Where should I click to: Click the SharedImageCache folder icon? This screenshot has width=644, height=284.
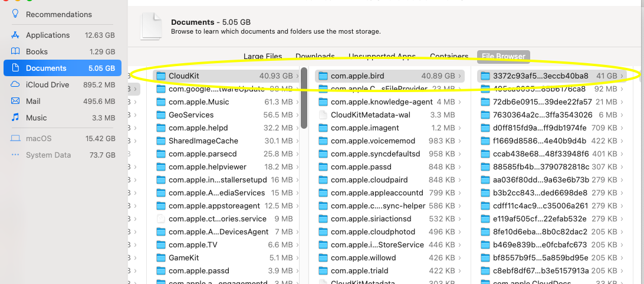(161, 141)
